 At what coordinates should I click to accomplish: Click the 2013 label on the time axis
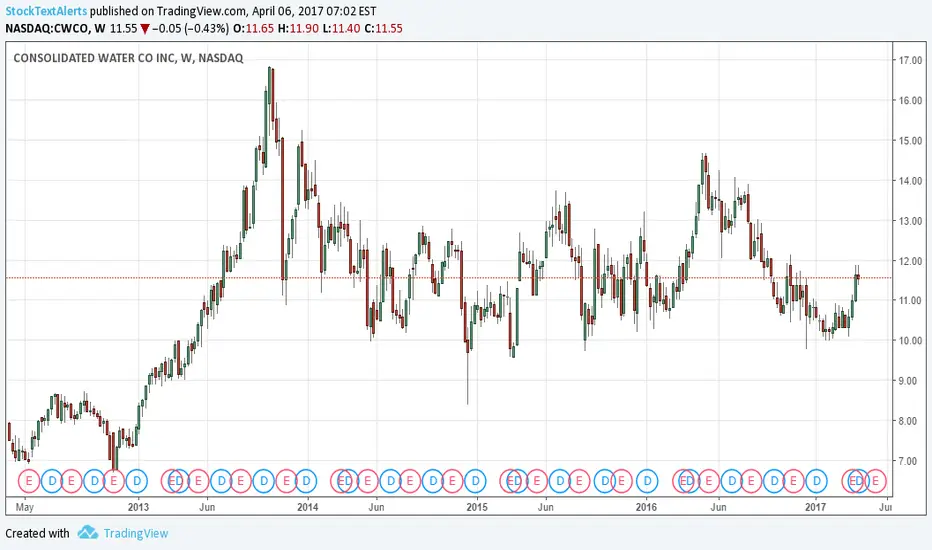138,507
